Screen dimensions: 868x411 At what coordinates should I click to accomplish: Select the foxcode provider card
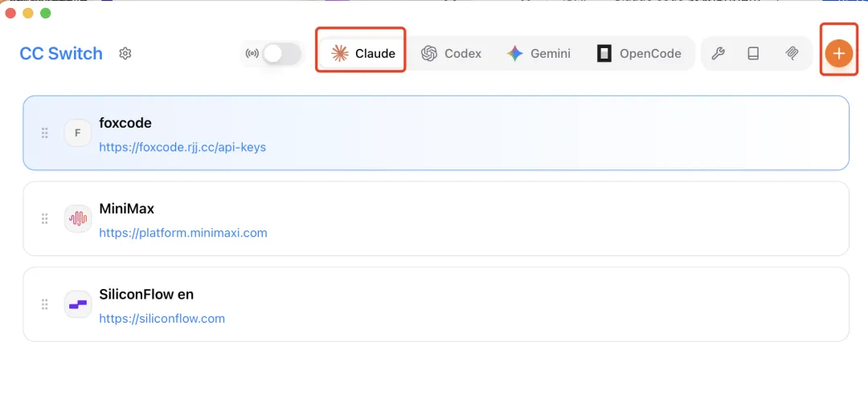436,132
